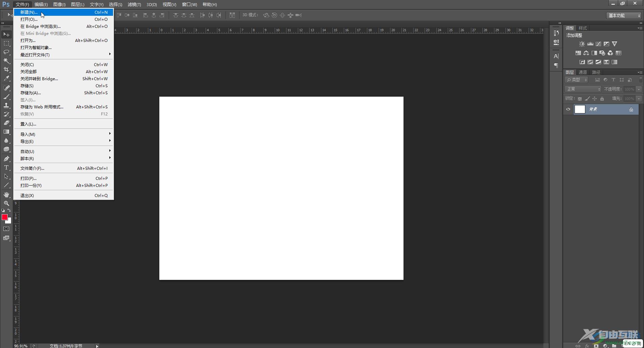Toggle pixel layer filter
Viewport: 644px width, 348px height.
[x=597, y=80]
